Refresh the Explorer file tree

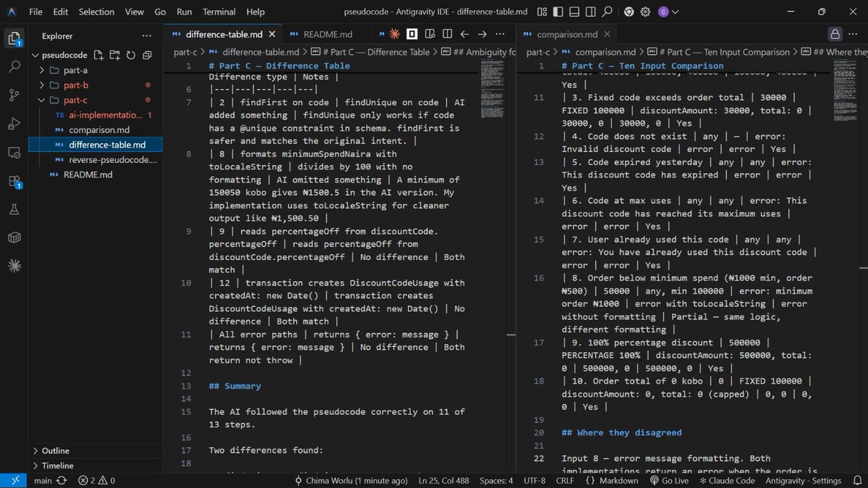pos(131,55)
